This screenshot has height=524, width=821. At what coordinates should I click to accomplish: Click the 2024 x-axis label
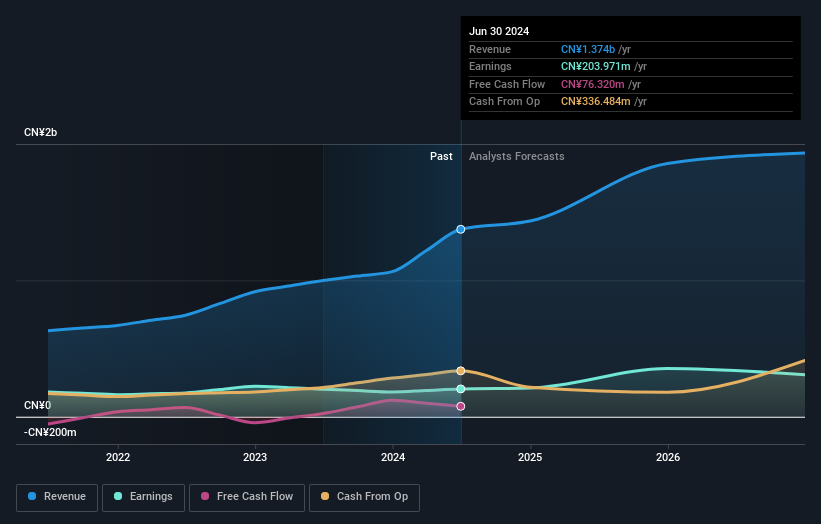[393, 457]
